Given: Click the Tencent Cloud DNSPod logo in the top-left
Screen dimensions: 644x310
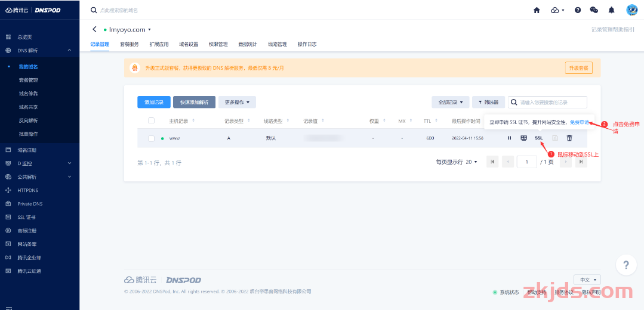Looking at the screenshot, I should [x=33, y=10].
